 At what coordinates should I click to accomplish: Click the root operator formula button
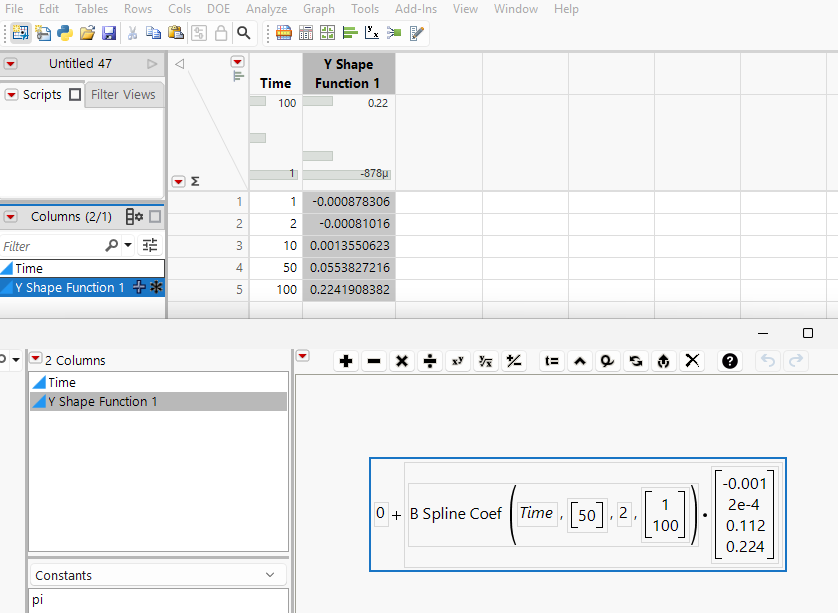click(x=486, y=361)
